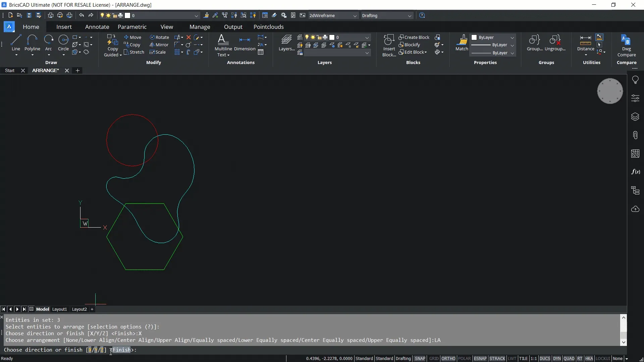
Task: Click the Group tool
Action: pos(534,43)
